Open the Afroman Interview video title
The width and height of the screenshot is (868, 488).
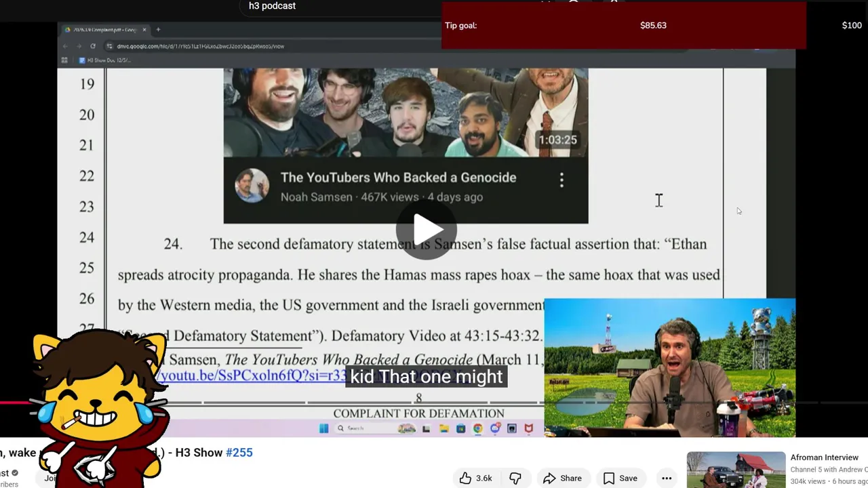[824, 457]
